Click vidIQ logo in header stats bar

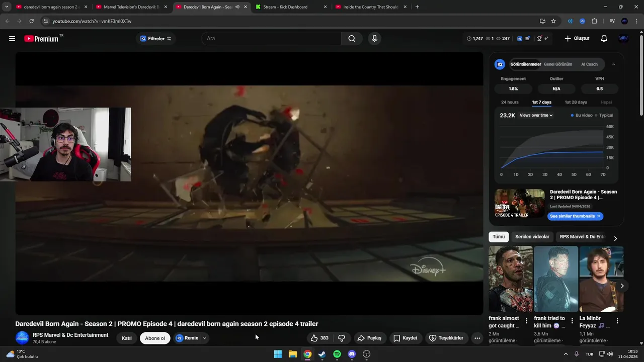(x=520, y=39)
